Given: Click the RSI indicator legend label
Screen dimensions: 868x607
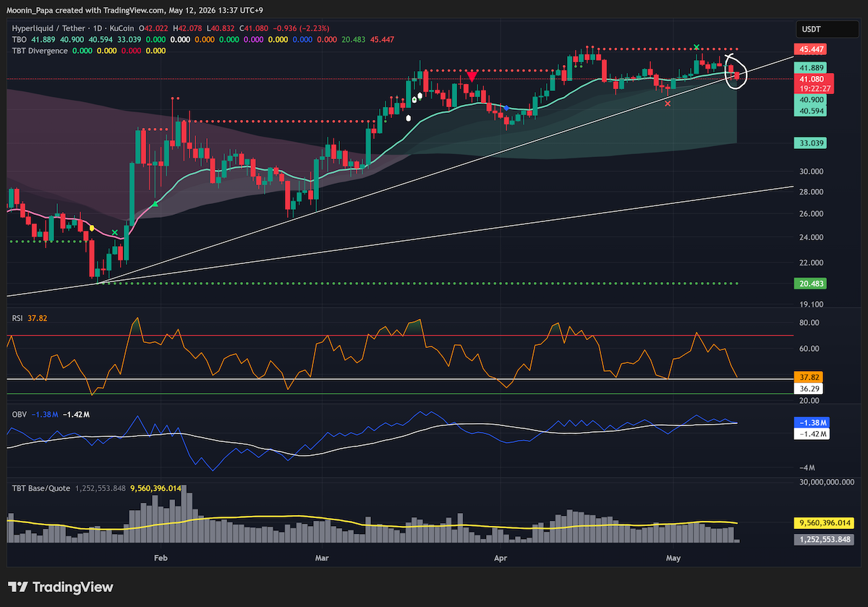Looking at the screenshot, I should (x=19, y=317).
